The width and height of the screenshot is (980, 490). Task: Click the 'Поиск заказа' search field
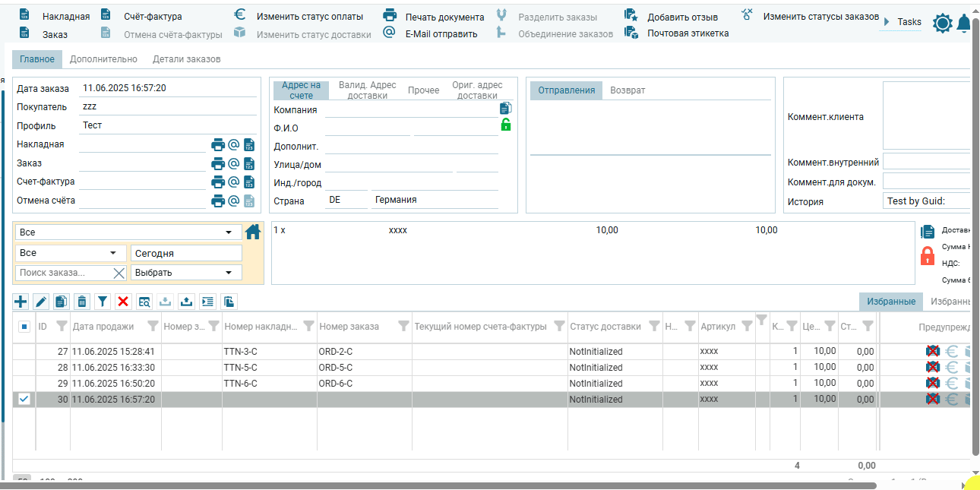64,273
